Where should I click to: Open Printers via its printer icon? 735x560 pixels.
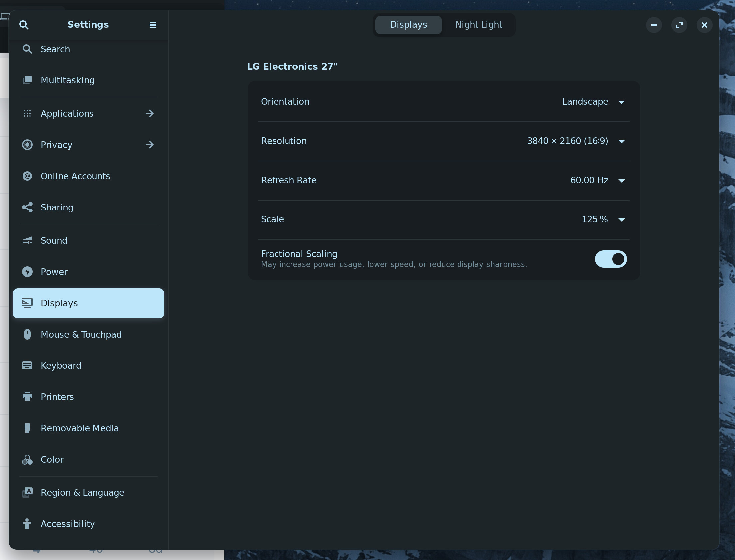tap(27, 397)
